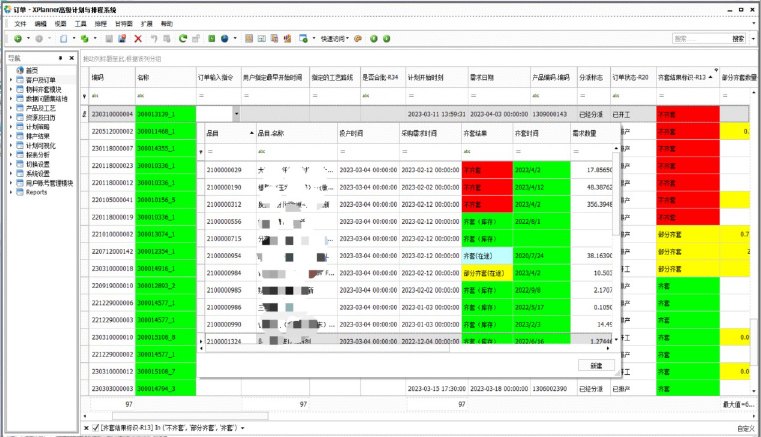Image resolution: width=761 pixels, height=437 pixels.
Task: Open the 编辑 menu
Action: [41, 23]
